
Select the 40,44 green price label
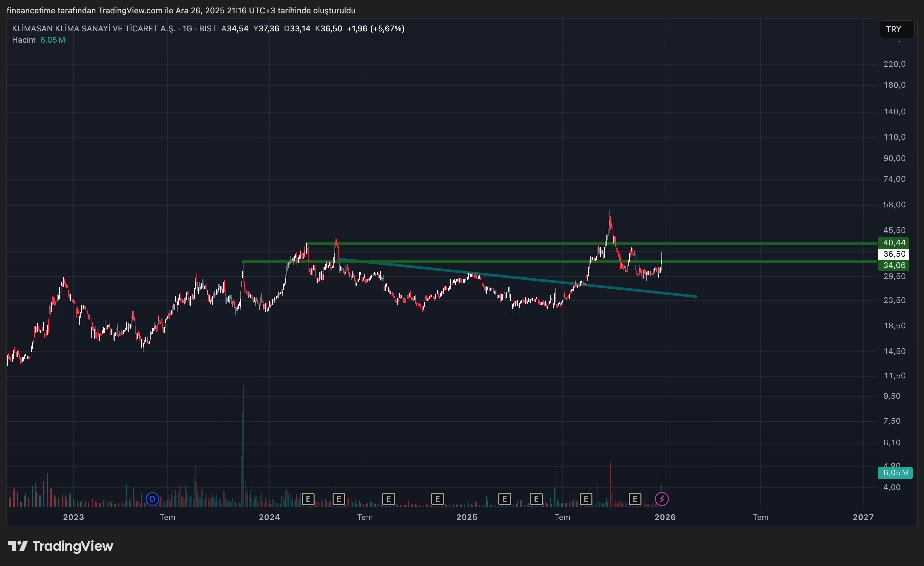pyautogui.click(x=894, y=243)
